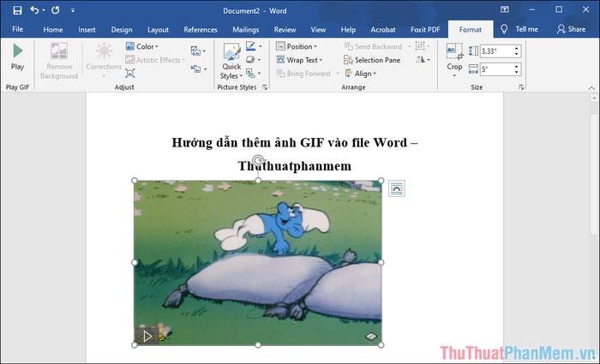
Task: Increase picture height with up stepper
Action: 517,49
